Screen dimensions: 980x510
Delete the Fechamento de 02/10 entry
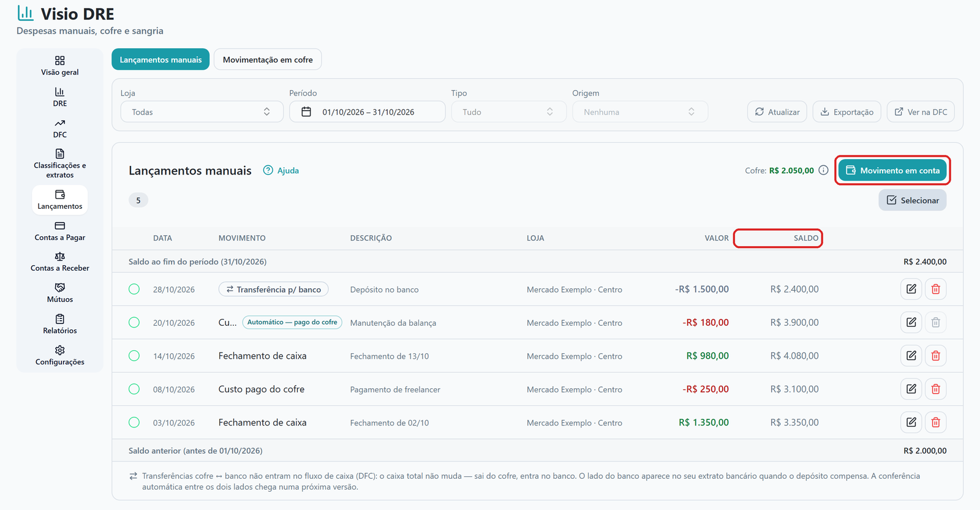tap(935, 422)
